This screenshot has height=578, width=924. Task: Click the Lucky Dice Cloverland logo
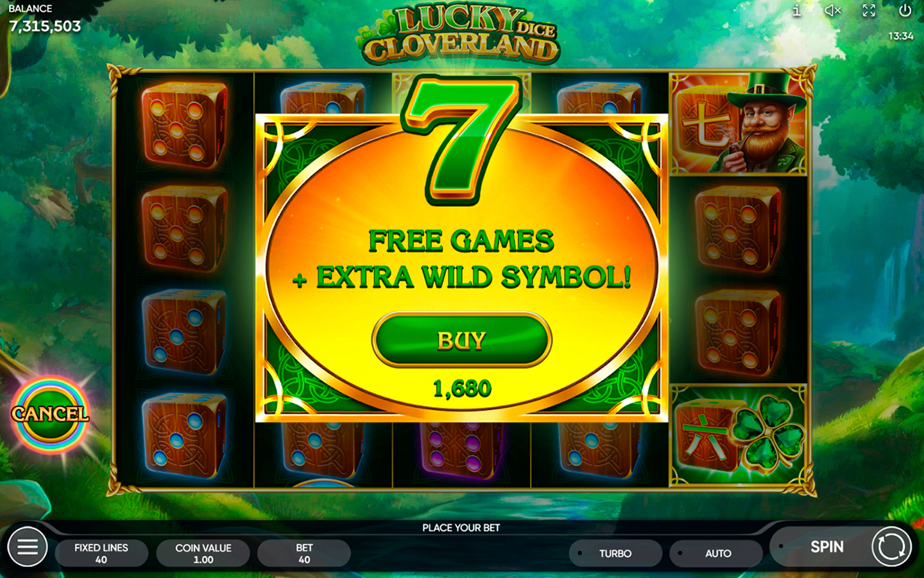click(x=459, y=35)
